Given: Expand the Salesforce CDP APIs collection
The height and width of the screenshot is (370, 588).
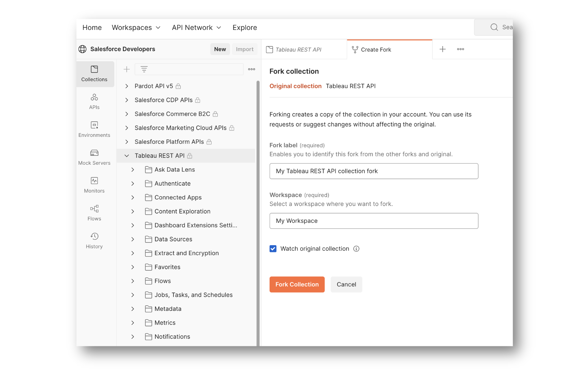Looking at the screenshot, I should (x=127, y=100).
